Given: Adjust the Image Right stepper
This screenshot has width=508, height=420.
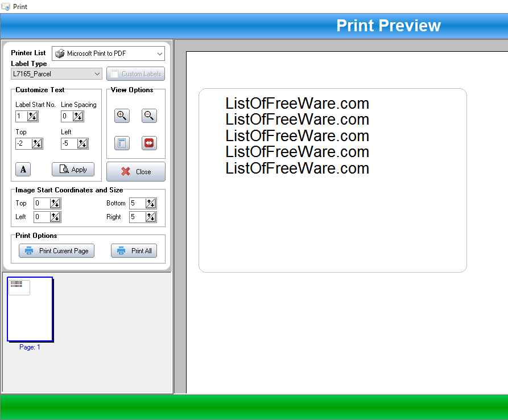Looking at the screenshot, I should point(151,217).
